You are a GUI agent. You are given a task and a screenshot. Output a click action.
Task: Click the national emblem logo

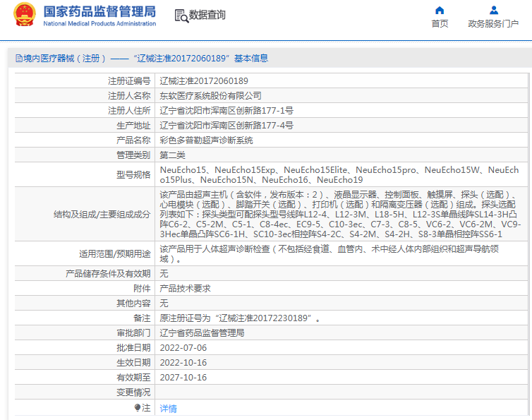[x=25, y=14]
